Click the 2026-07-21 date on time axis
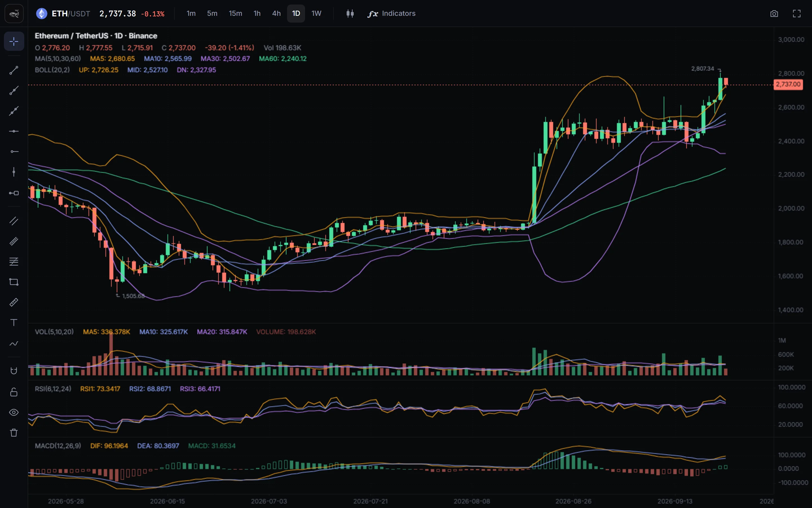This screenshot has height=508, width=812. (x=370, y=501)
